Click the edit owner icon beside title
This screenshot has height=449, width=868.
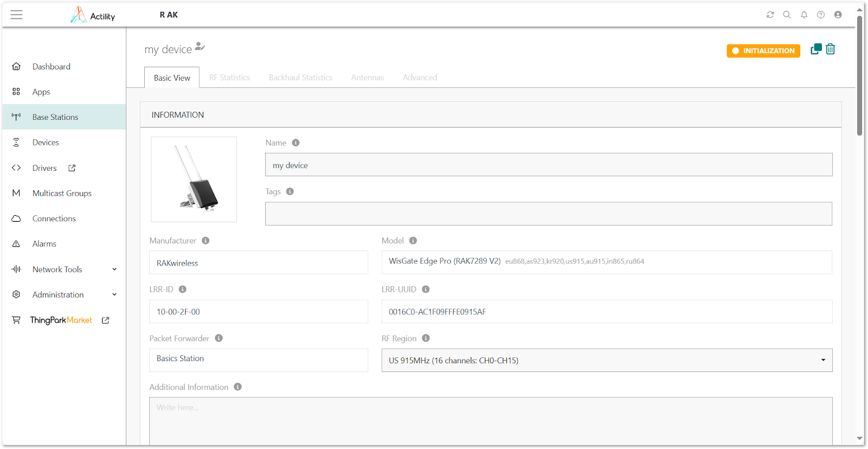200,47
